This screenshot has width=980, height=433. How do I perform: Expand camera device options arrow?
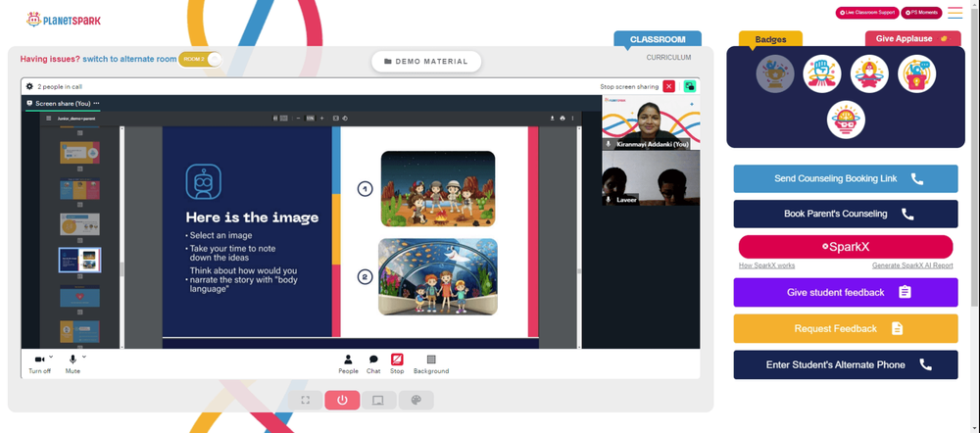click(51, 357)
